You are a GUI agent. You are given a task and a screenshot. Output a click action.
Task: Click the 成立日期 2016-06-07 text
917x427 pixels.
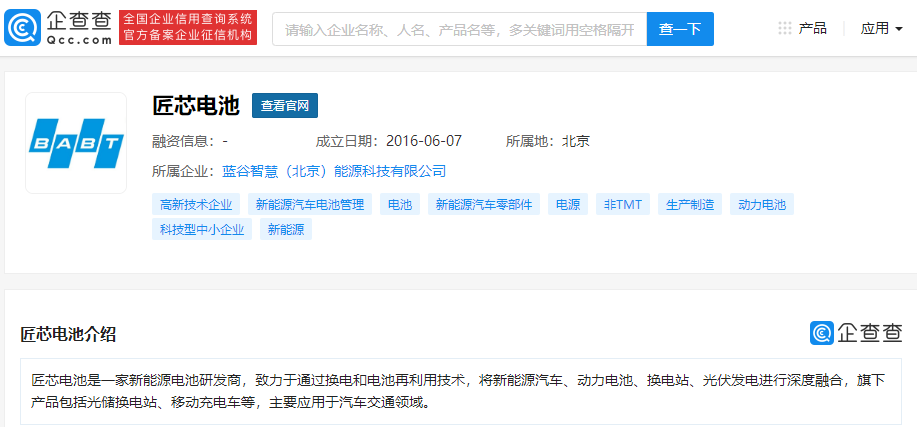click(388, 141)
